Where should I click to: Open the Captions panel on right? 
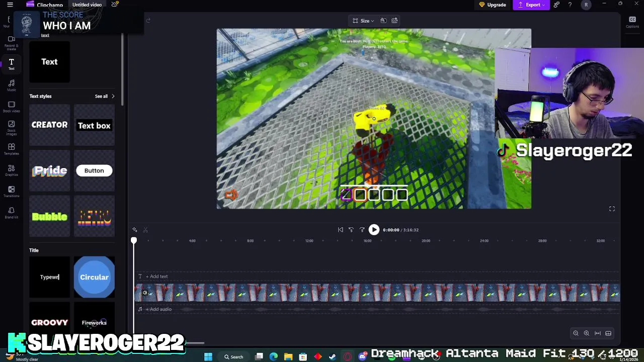point(632,22)
